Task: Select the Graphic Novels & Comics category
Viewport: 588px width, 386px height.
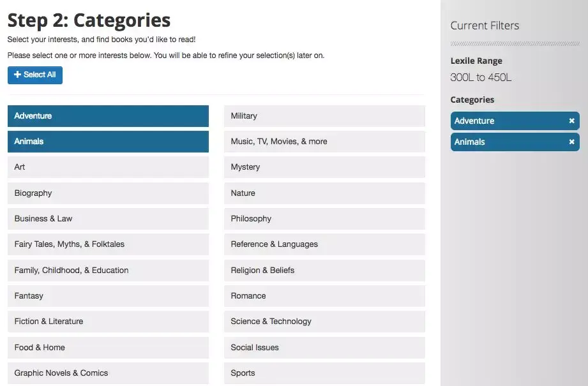Action: [108, 373]
